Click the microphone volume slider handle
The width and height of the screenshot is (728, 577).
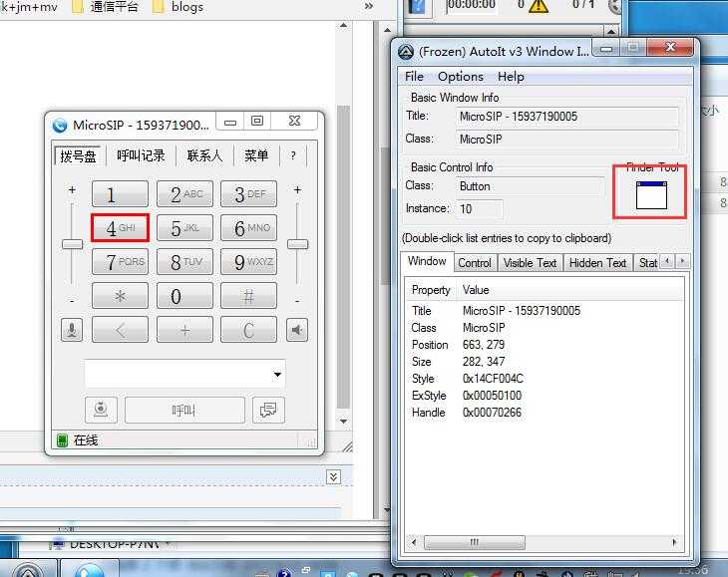(73, 244)
